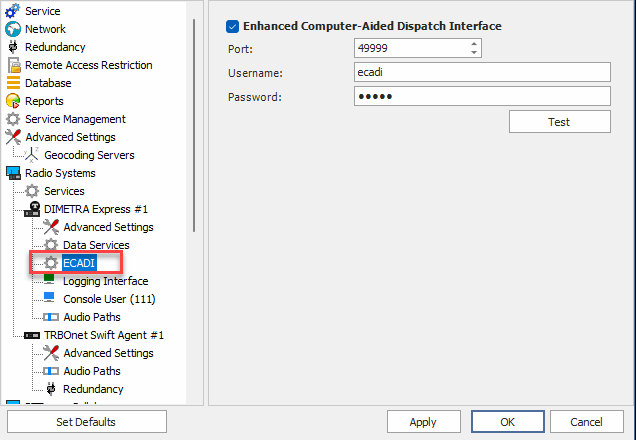636x440 pixels.
Task: Click into the Username input field
Action: tap(481, 72)
